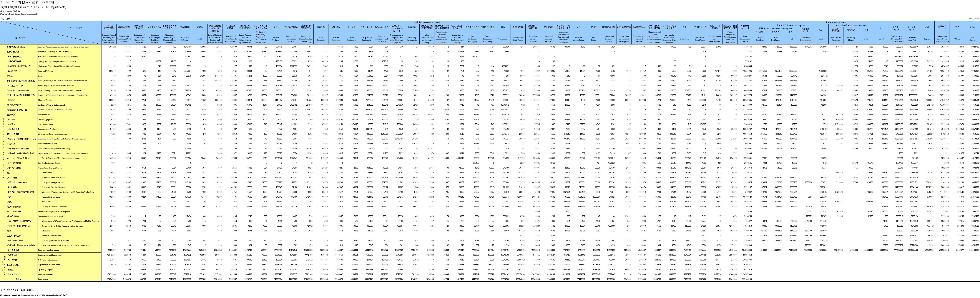Click the 'Total Final Used Part' column header

[x=912, y=39]
